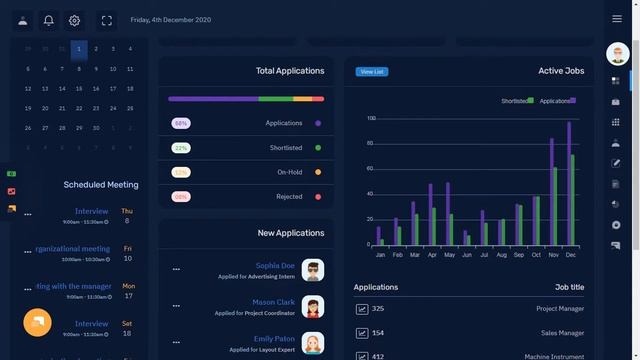
Task: Open the notifications bell
Action: pos(49,20)
